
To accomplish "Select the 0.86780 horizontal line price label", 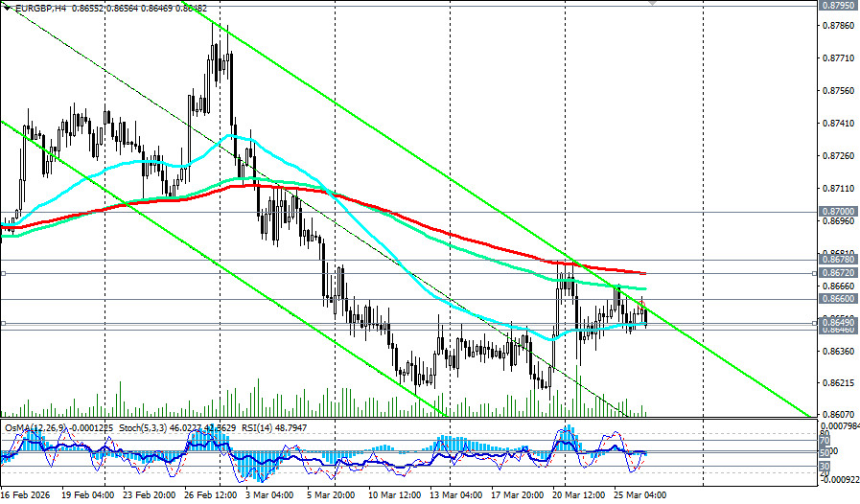I will (x=838, y=259).
